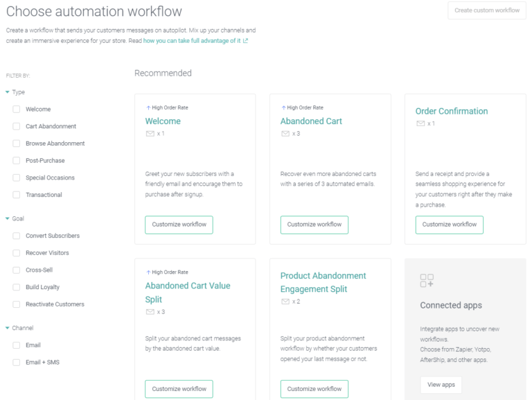Click envelope icon on Abandoned Cart Value Split
Viewport: 532px width, 400px height.
pos(150,312)
